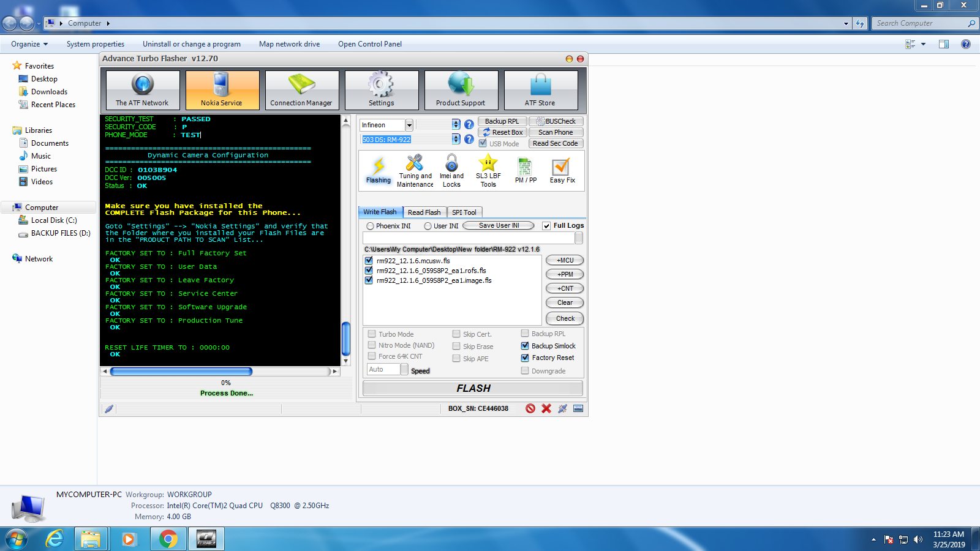Click the log window horizontal scrollbar thumb
The image size is (980, 551).
tap(181, 371)
